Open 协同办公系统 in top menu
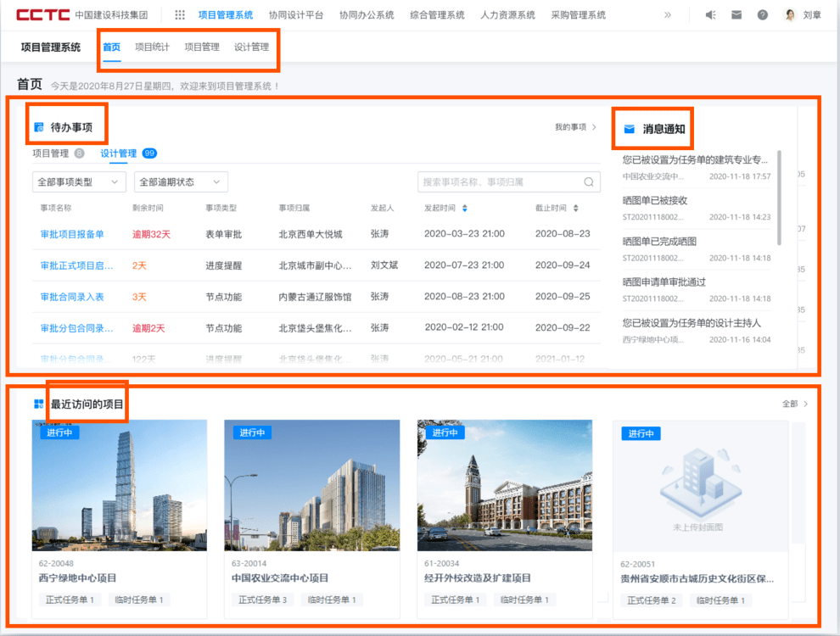Image resolution: width=840 pixels, height=636 pixels. click(x=367, y=15)
